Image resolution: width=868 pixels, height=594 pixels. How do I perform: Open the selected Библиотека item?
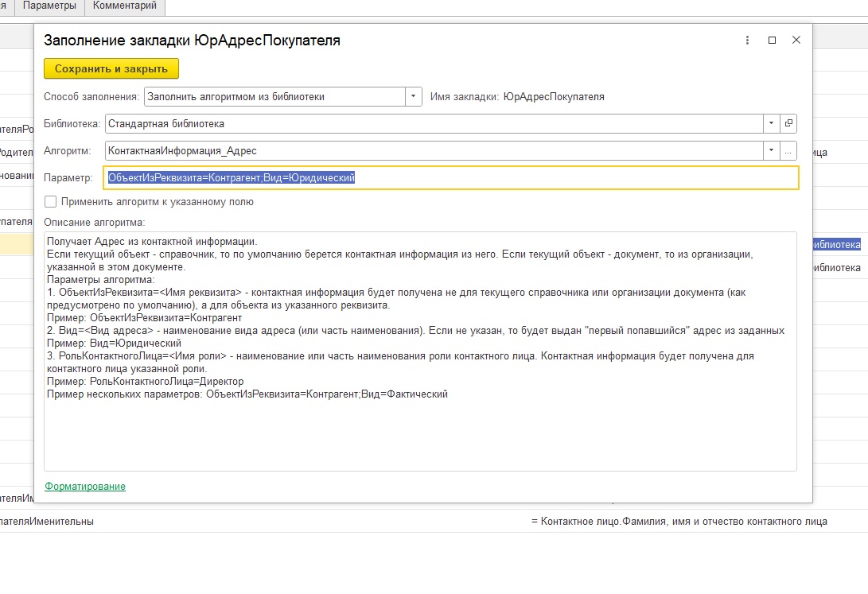[x=788, y=123]
